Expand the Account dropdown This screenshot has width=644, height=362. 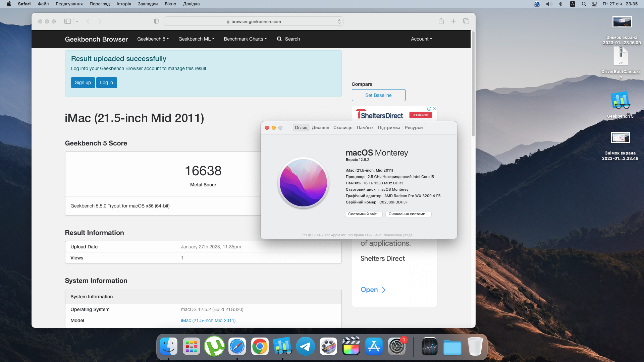click(x=421, y=39)
